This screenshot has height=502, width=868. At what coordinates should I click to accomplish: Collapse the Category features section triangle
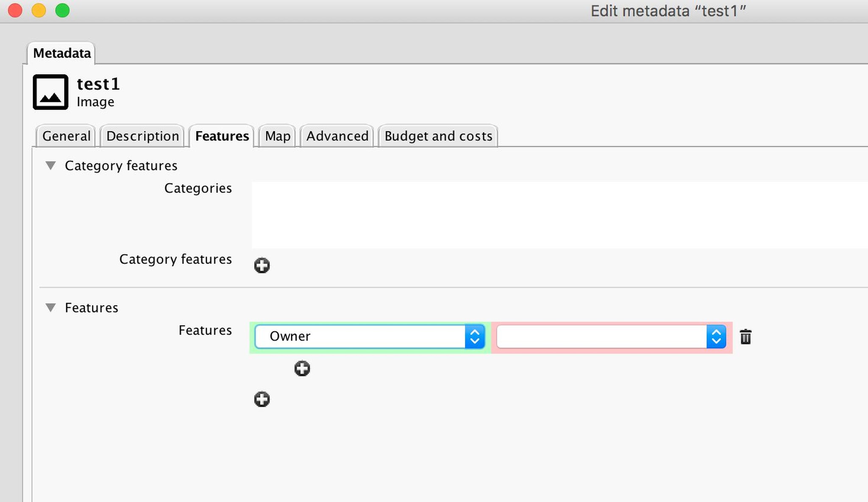point(51,166)
